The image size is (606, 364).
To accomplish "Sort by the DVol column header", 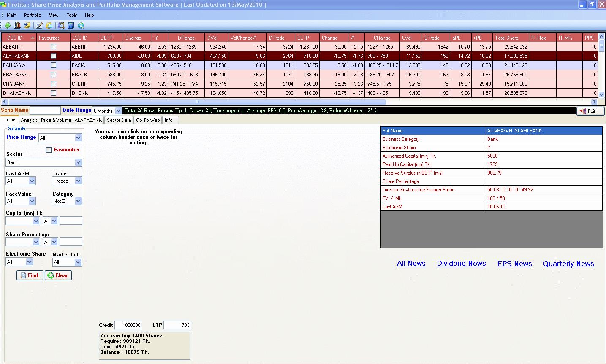I will [217, 38].
